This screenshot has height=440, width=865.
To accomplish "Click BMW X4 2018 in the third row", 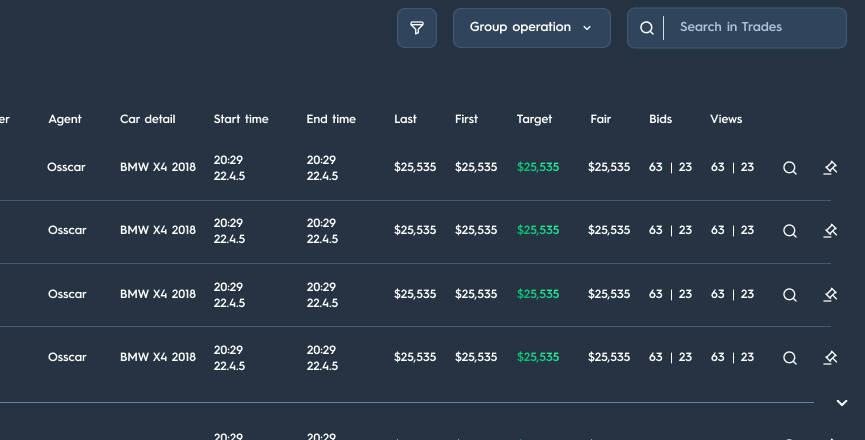I will click(158, 294).
